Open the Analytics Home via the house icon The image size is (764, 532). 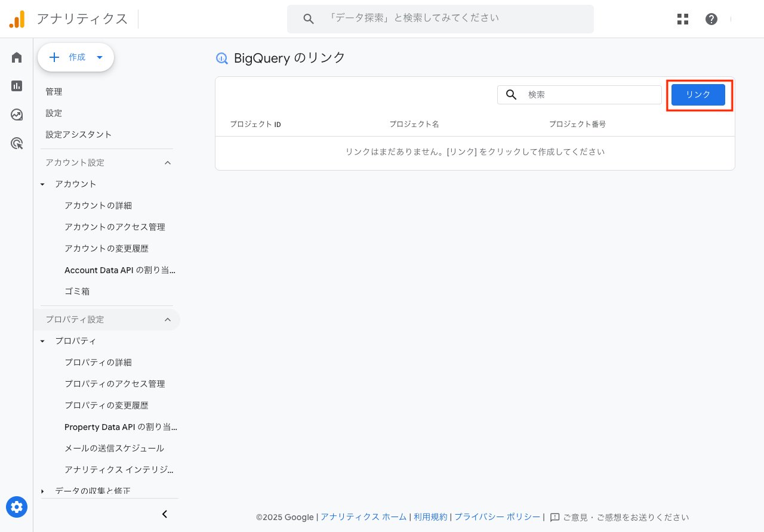pyautogui.click(x=16, y=57)
